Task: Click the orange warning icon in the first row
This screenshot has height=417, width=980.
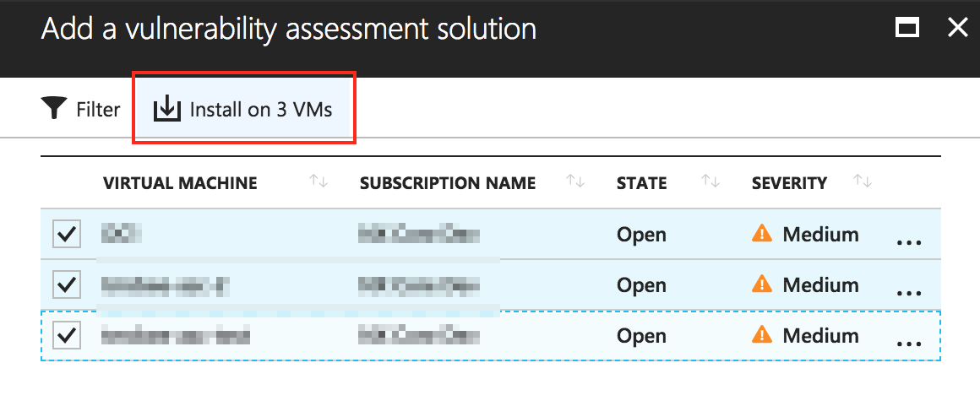Action: [762, 234]
